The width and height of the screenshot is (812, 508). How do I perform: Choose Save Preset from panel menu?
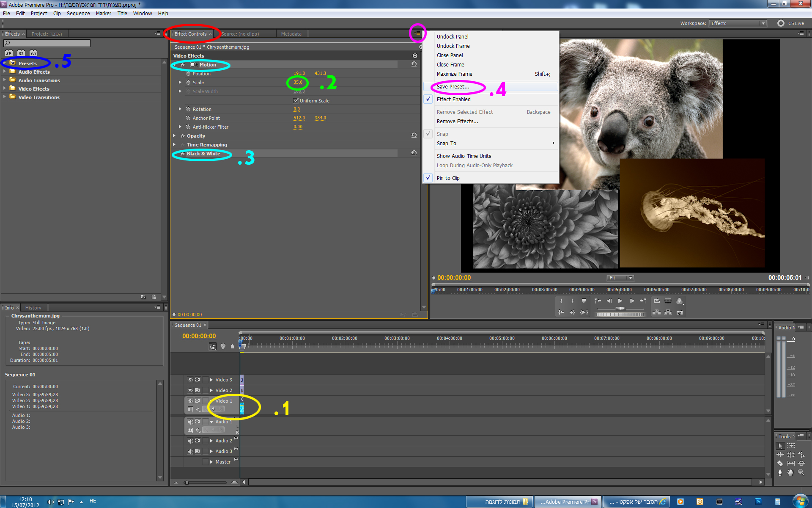453,87
